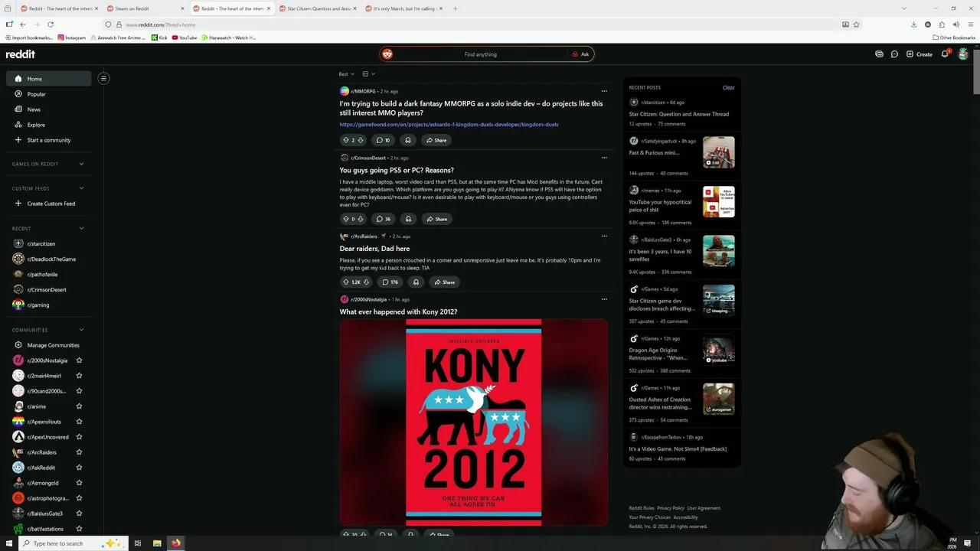Focus the 'Find anything' search field

click(x=480, y=54)
